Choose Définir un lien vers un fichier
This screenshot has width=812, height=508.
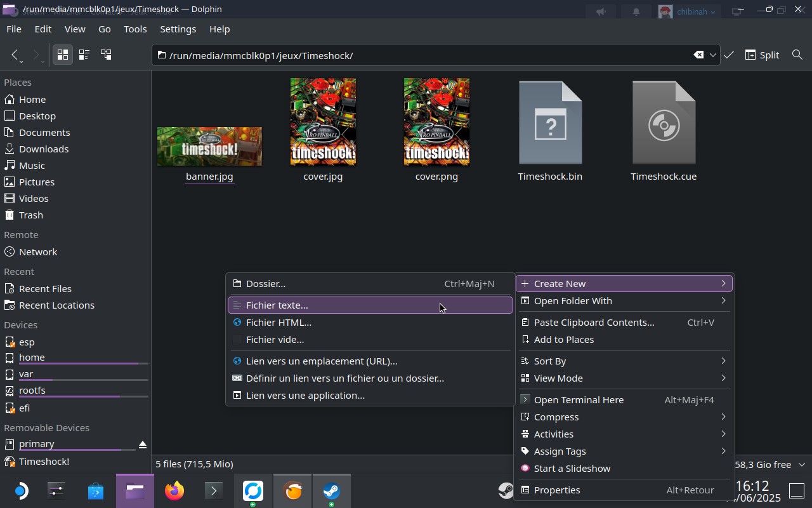[370, 378]
